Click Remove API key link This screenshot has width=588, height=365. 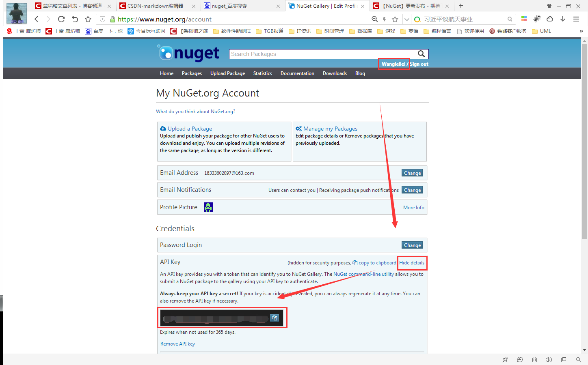[x=177, y=344]
